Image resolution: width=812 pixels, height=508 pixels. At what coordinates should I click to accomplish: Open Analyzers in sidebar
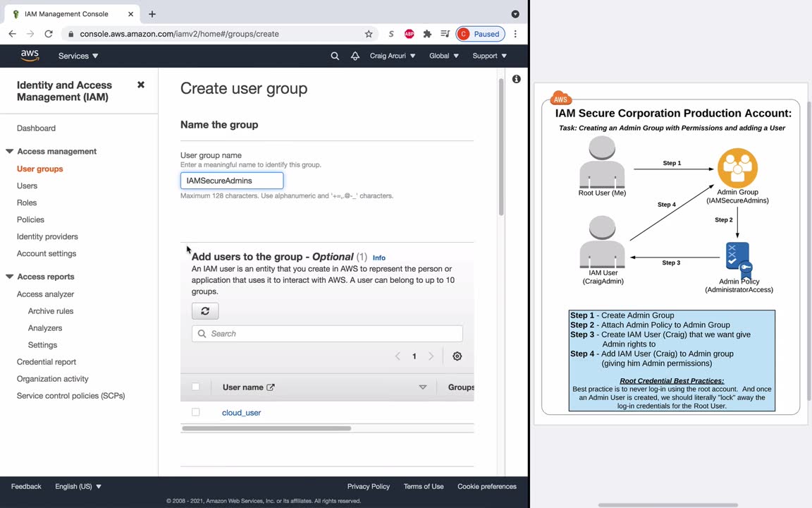[45, 328]
